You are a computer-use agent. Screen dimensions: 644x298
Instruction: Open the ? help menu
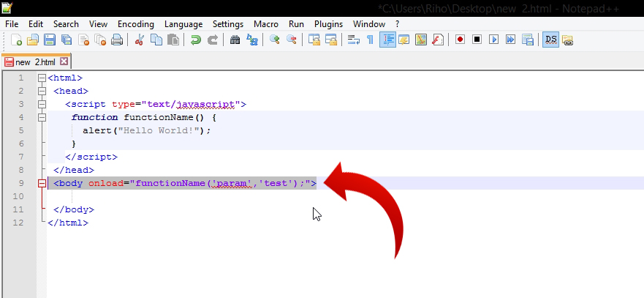[397, 24]
